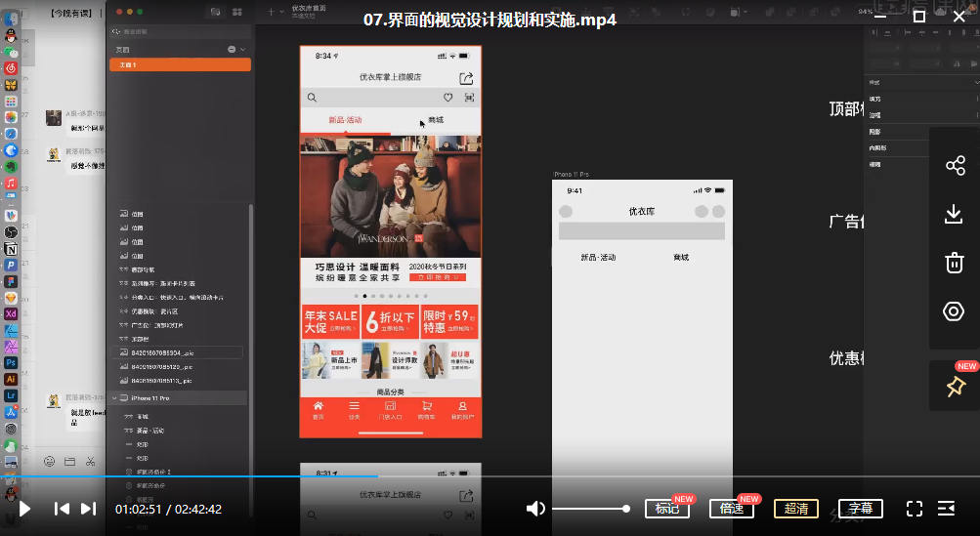Click the gray search bar in wireframe
This screenshot has height=536, width=980.
(x=641, y=231)
